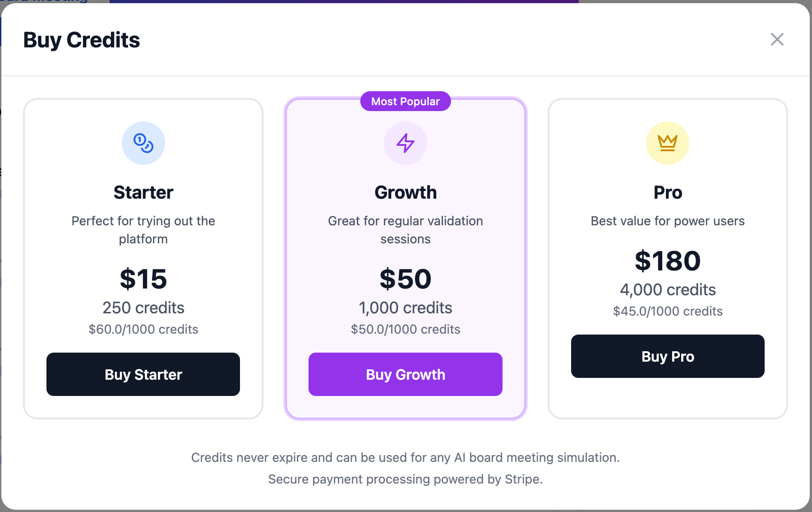Click the $15 Starter price
This screenshot has height=512, width=812.
click(143, 279)
